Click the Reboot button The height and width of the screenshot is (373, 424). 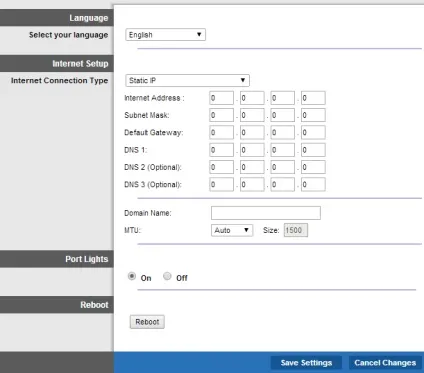[147, 322]
